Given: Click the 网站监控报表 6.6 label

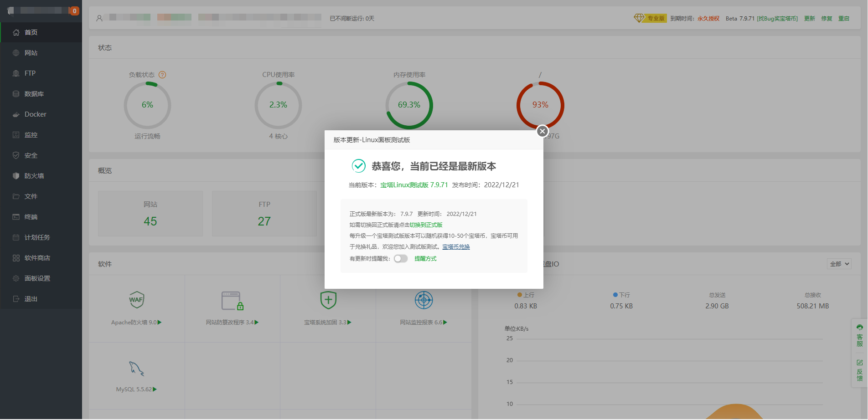Looking at the screenshot, I should point(424,323).
